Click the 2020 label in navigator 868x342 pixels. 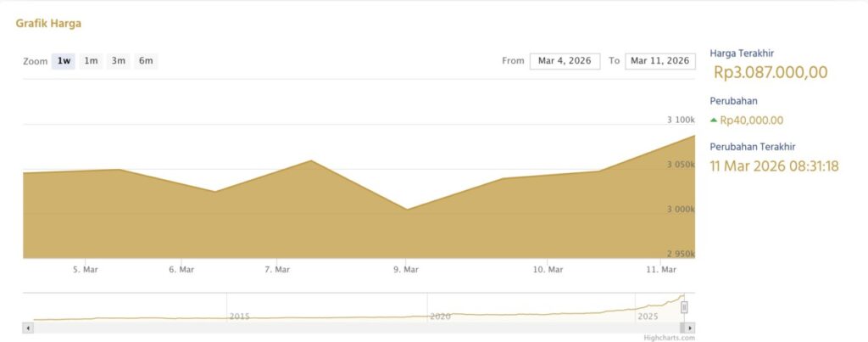pyautogui.click(x=440, y=316)
